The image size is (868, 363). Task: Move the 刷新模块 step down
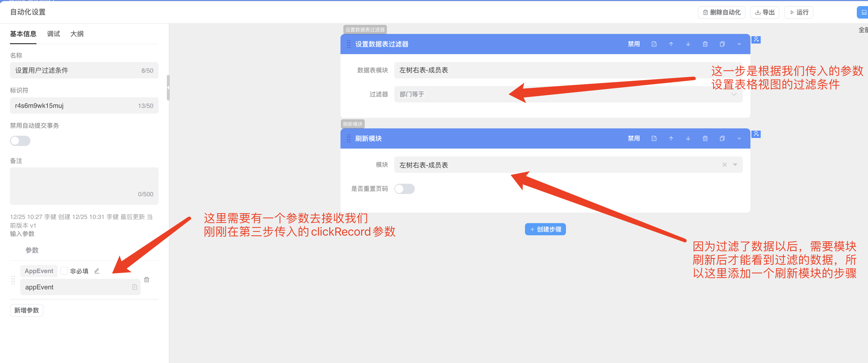coord(688,138)
